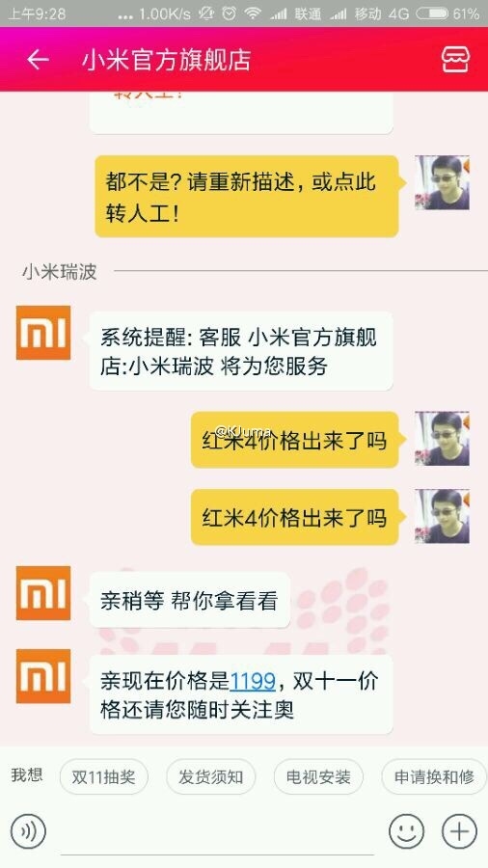This screenshot has height=868, width=488.
Task: Tap the plus attachment icon
Action: (459, 831)
